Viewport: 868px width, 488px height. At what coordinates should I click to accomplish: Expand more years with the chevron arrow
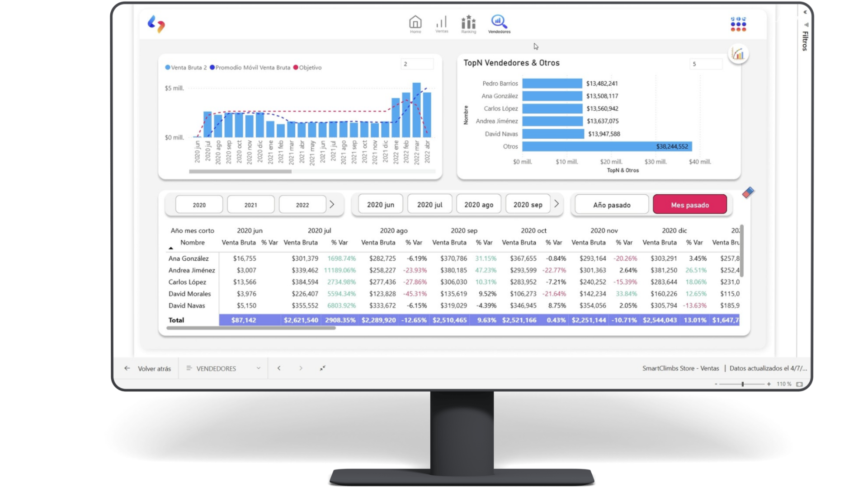(332, 204)
